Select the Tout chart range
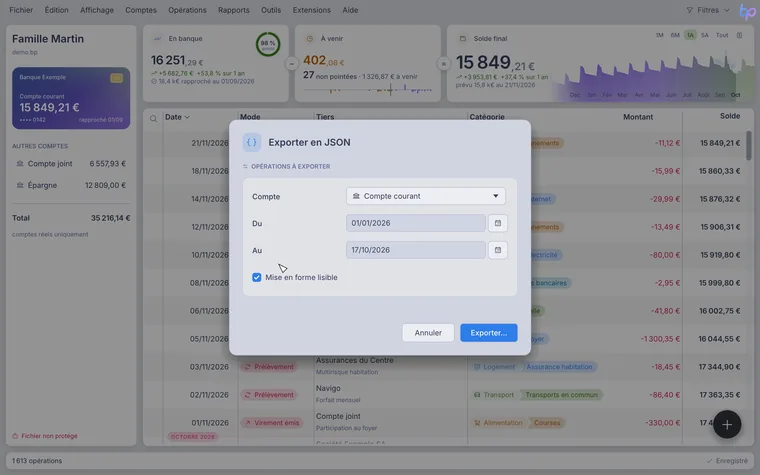The image size is (760, 475). 722,35
